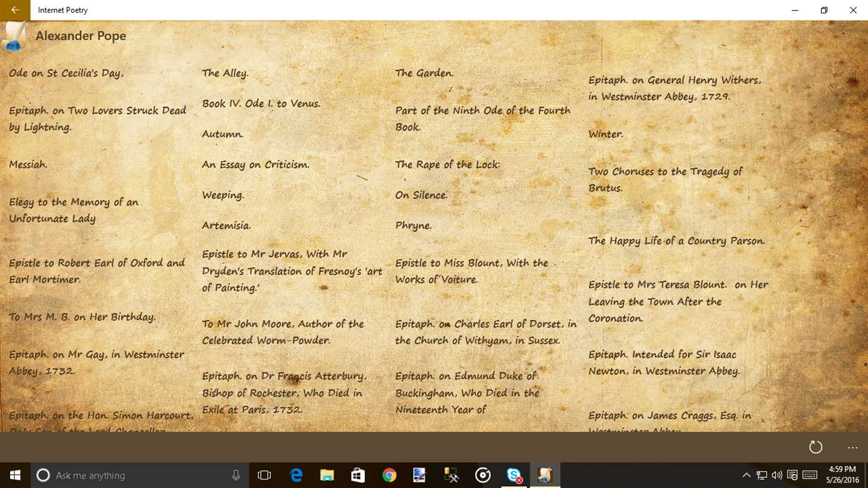This screenshot has width=868, height=488.
Task: Open the poem The Garden
Action: pyautogui.click(x=424, y=73)
